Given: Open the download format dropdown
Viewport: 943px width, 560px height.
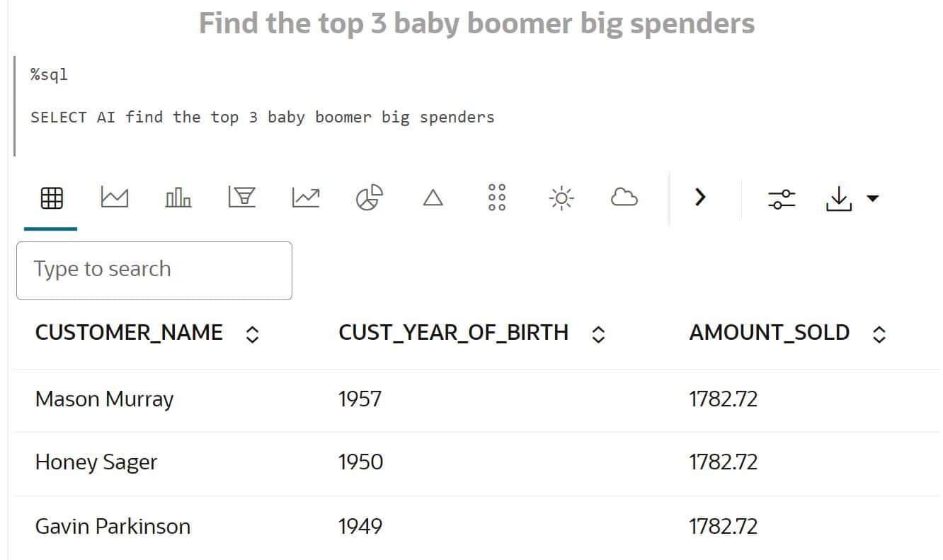Looking at the screenshot, I should (x=871, y=199).
